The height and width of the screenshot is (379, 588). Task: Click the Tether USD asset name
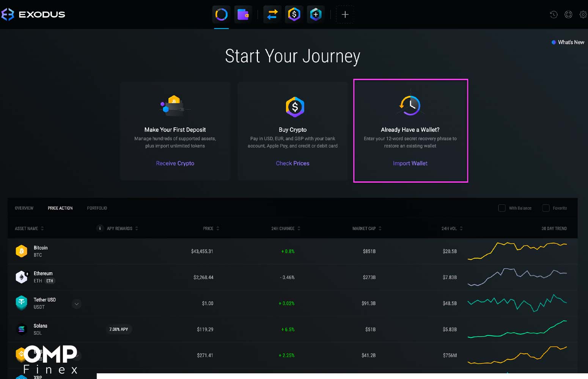point(45,300)
